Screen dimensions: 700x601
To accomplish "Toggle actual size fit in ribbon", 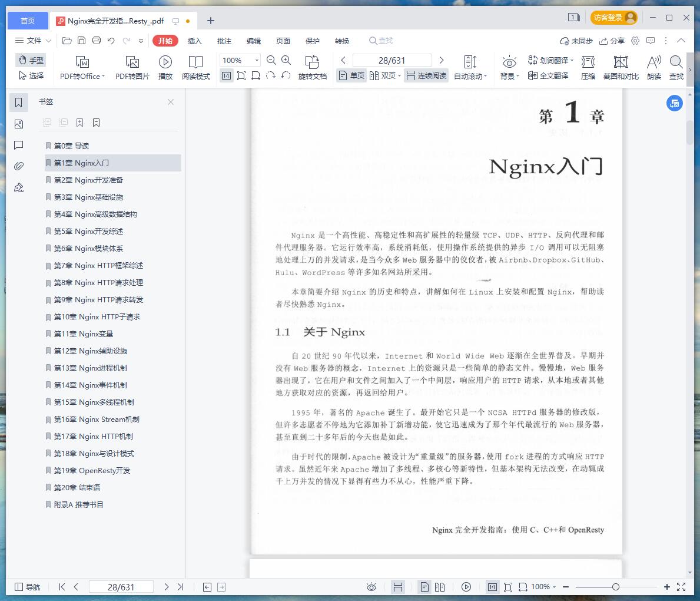I will [x=226, y=75].
